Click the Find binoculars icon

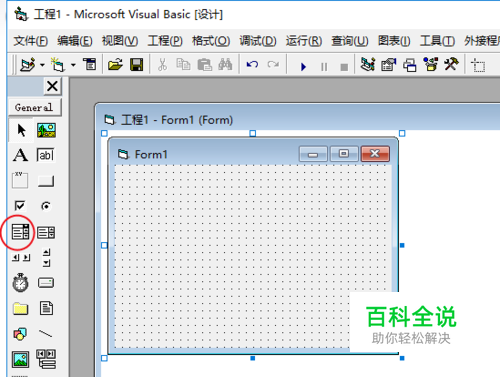click(x=225, y=64)
